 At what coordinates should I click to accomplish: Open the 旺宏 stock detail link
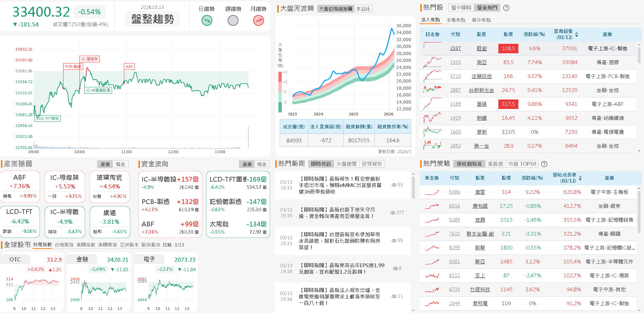click(x=481, y=48)
